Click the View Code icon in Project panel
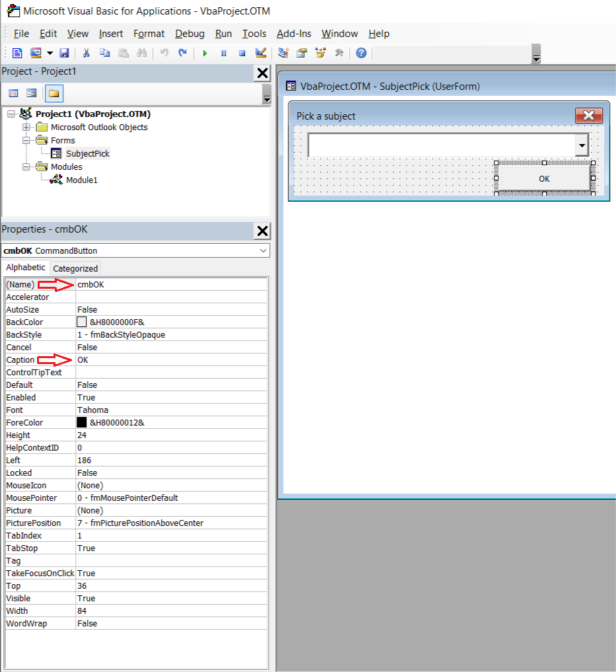Viewport: 616px width, 672px height. coord(14,93)
